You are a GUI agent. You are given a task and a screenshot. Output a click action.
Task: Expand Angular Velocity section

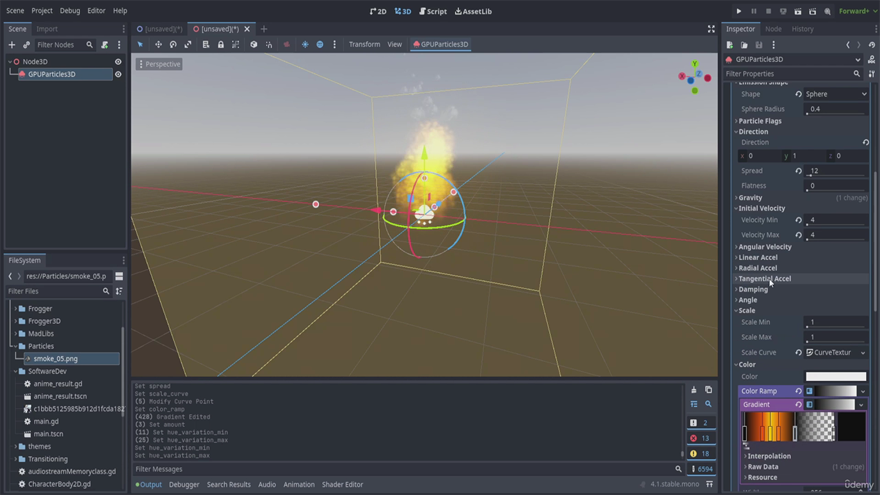pyautogui.click(x=764, y=247)
